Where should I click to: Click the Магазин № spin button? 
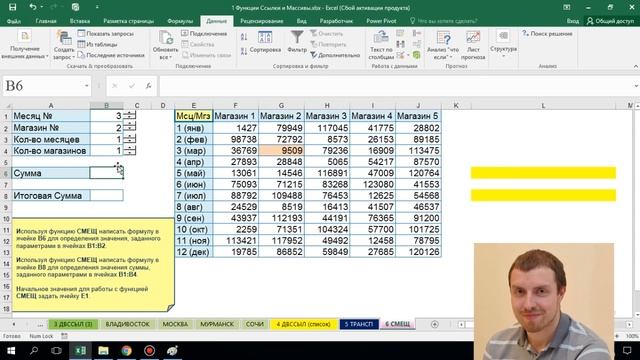(x=130, y=127)
